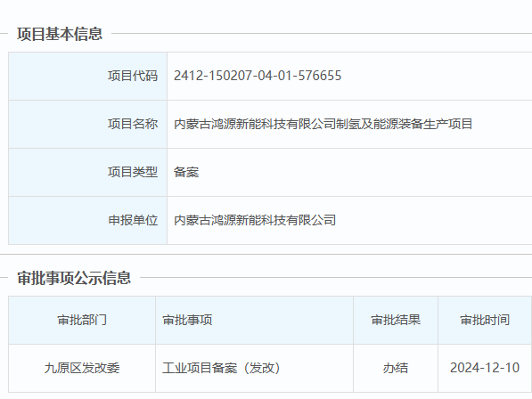Click the 九原区发改委 department cell
The height and width of the screenshot is (399, 532).
point(82,368)
